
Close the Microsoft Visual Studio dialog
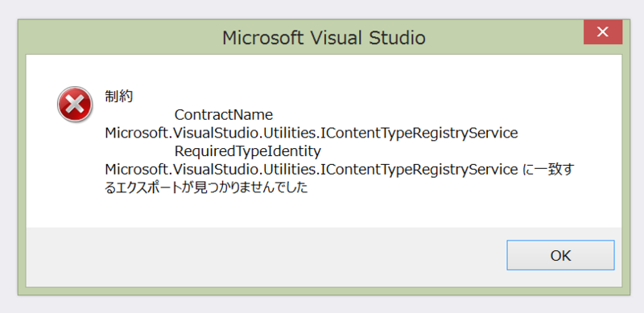[603, 31]
